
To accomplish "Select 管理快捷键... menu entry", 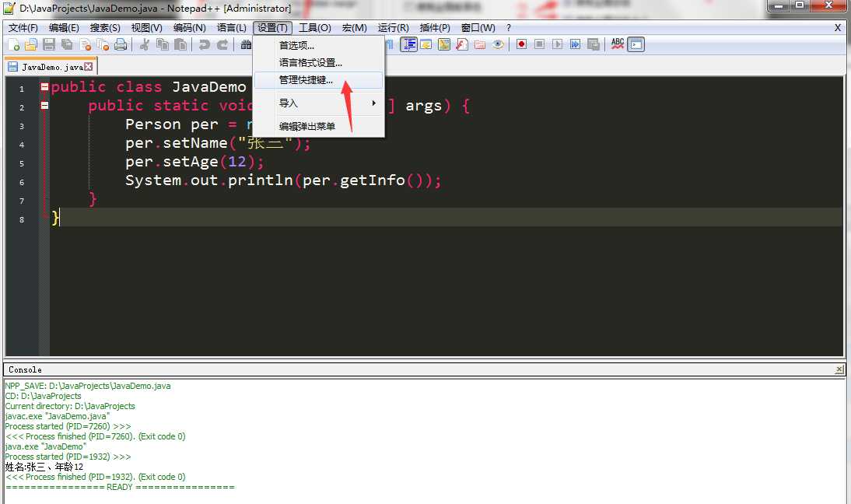I will [x=319, y=80].
